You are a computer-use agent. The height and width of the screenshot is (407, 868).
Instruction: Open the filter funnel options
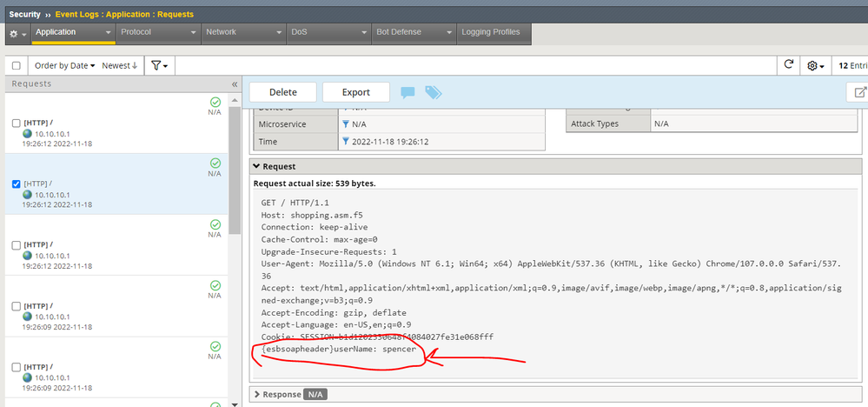click(158, 65)
